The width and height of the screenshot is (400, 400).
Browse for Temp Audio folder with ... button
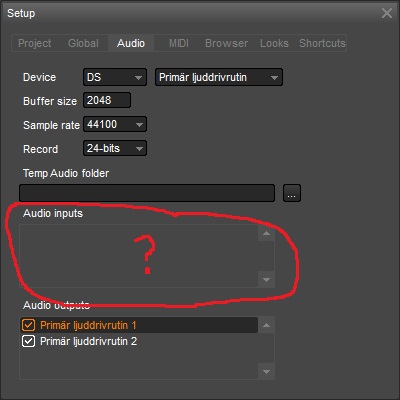[292, 193]
